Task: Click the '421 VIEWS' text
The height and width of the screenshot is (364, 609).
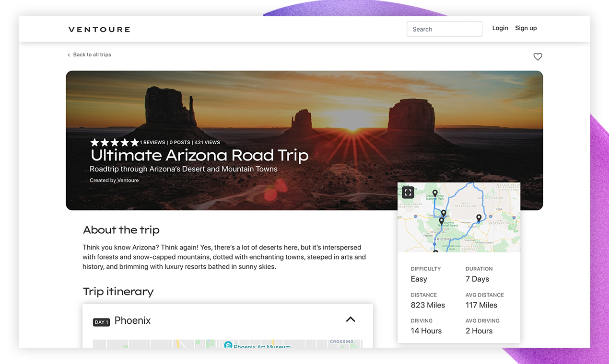Action: pyautogui.click(x=207, y=142)
